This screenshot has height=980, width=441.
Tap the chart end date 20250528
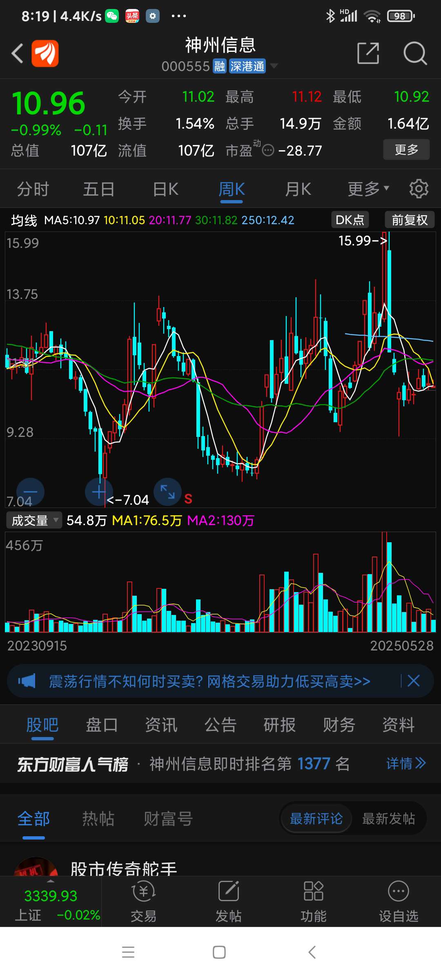[402, 646]
